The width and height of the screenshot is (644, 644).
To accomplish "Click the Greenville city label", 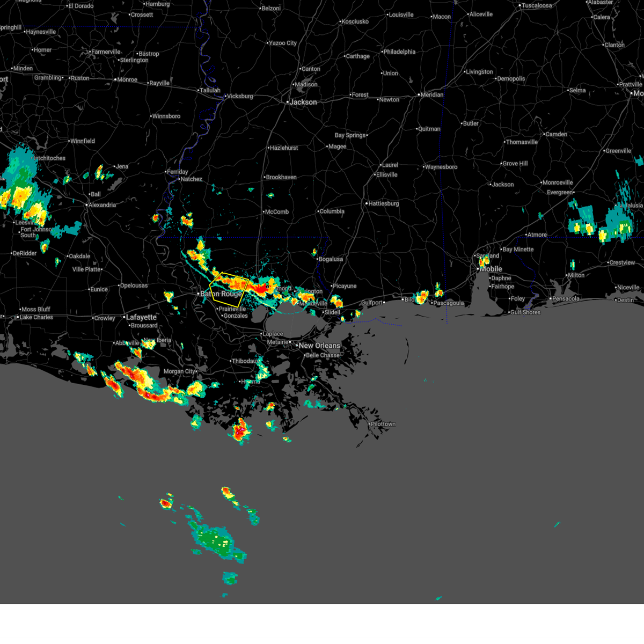I will (x=618, y=151).
